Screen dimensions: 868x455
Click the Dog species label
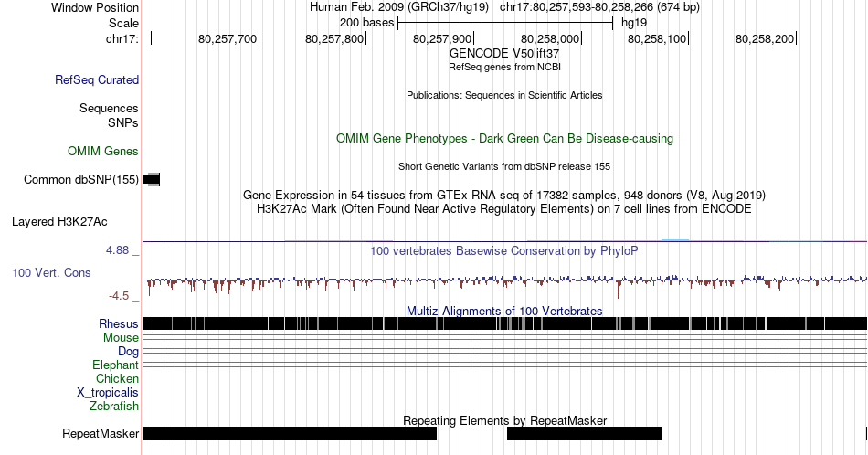tap(129, 352)
